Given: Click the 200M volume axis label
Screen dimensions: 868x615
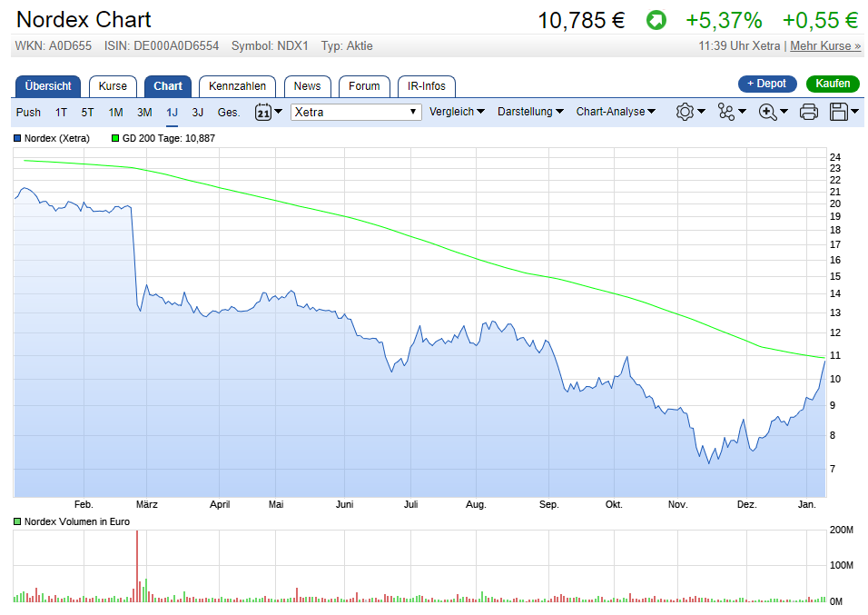Looking at the screenshot, I should tap(842, 531).
